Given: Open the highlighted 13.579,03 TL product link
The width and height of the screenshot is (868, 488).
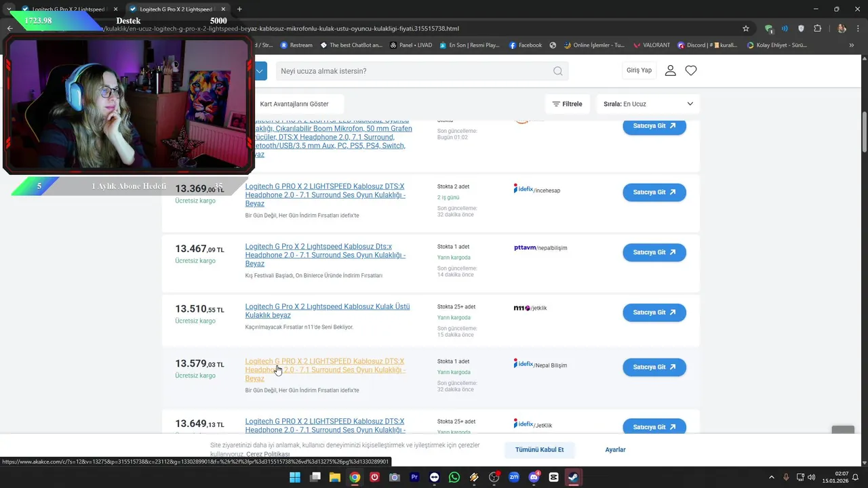Looking at the screenshot, I should [325, 370].
